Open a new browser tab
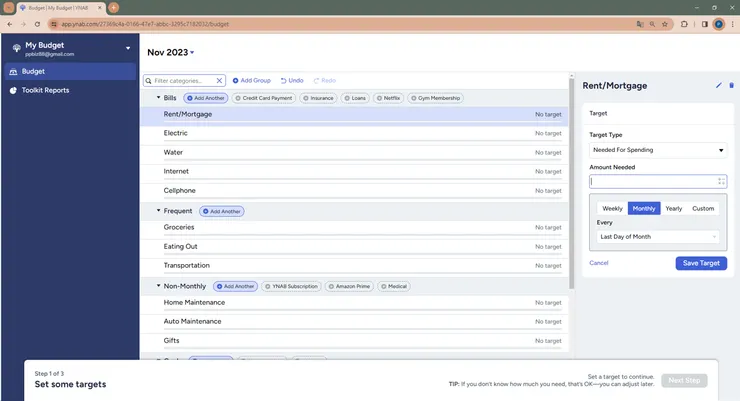Screen dimensions: 740x401 113,8
